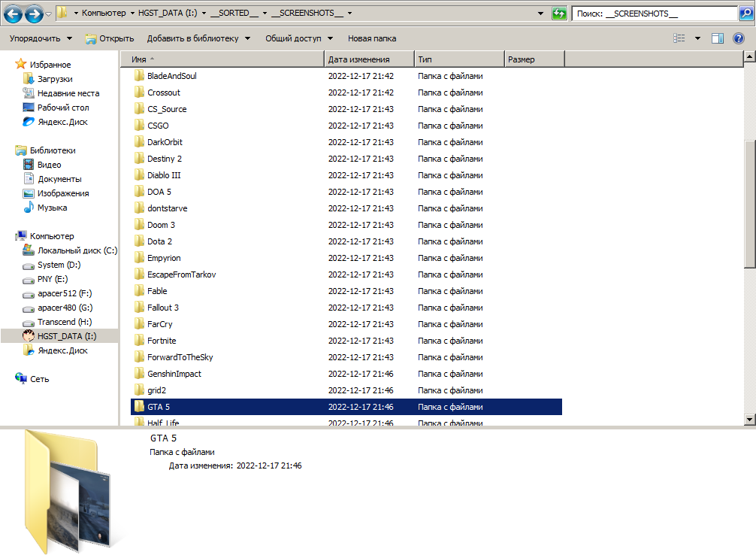This screenshot has width=756, height=558.
Task: Select apacer480 (G:) drive in the sidebar
Action: tap(65, 308)
